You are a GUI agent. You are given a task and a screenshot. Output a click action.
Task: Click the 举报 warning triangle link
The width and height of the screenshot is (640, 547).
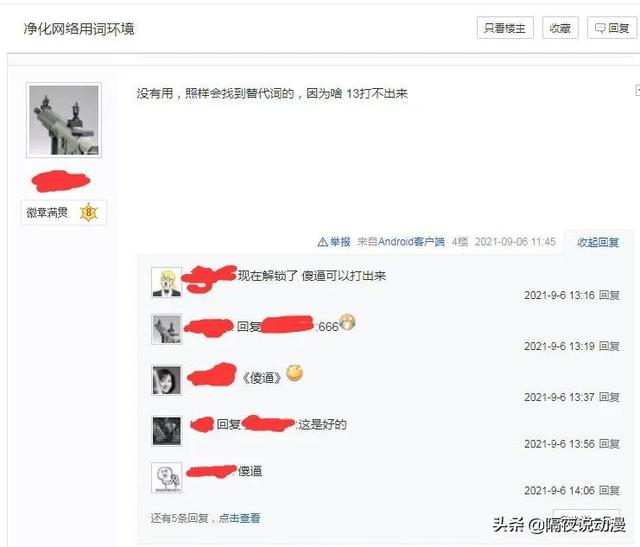pyautogui.click(x=334, y=242)
